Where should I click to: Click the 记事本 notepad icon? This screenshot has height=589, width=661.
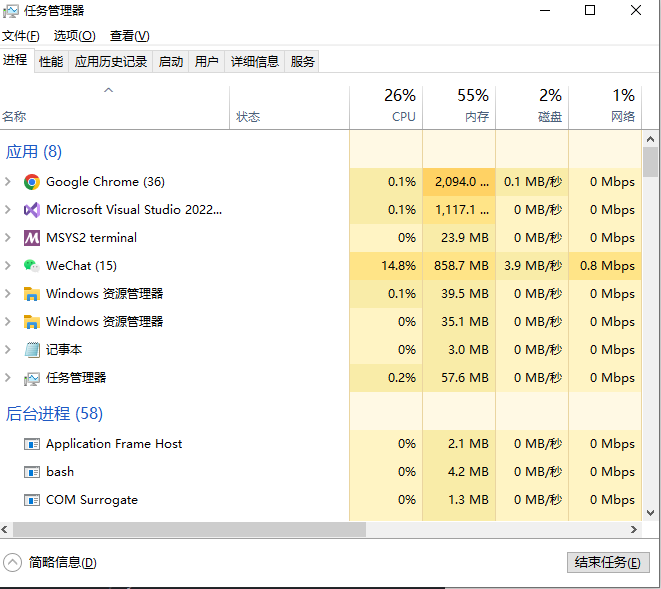pyautogui.click(x=32, y=350)
